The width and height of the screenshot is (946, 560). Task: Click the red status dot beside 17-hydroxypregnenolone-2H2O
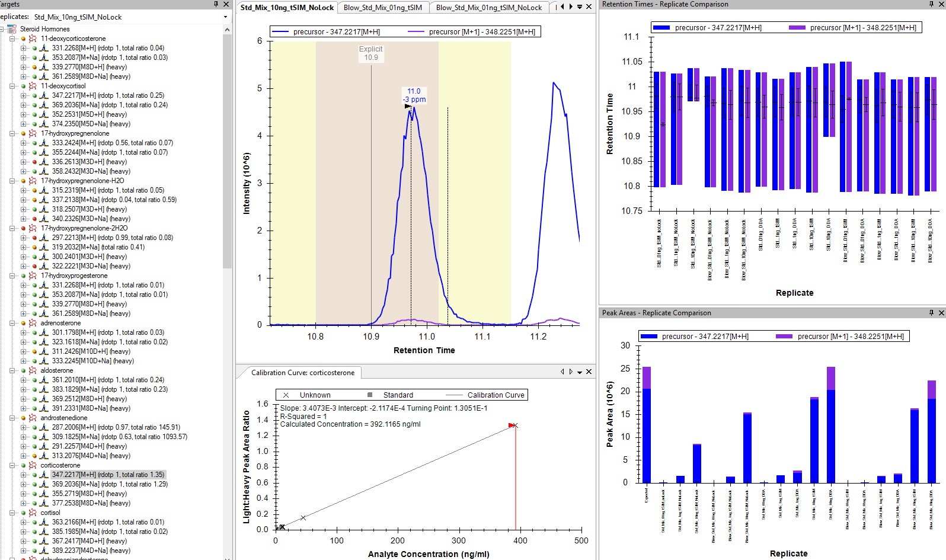coord(24,228)
